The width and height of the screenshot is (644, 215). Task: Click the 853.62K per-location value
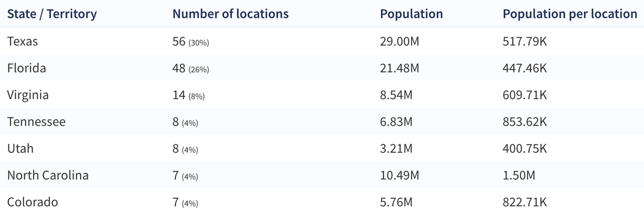click(525, 122)
